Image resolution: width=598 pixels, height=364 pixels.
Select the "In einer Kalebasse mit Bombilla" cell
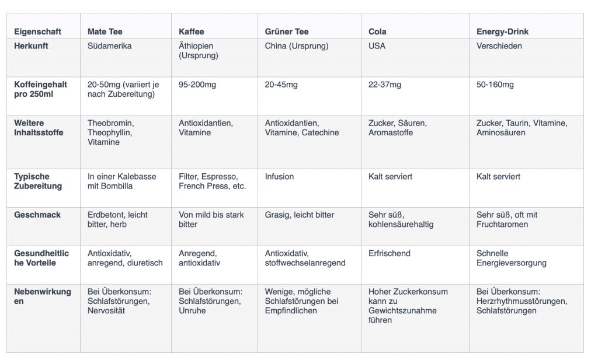tap(121, 181)
